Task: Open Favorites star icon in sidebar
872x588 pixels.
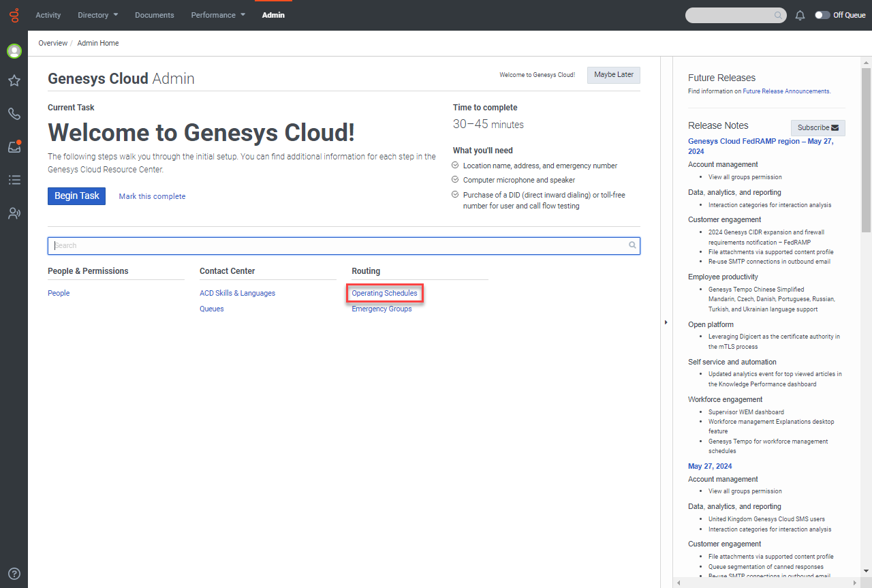Action: pyautogui.click(x=14, y=81)
